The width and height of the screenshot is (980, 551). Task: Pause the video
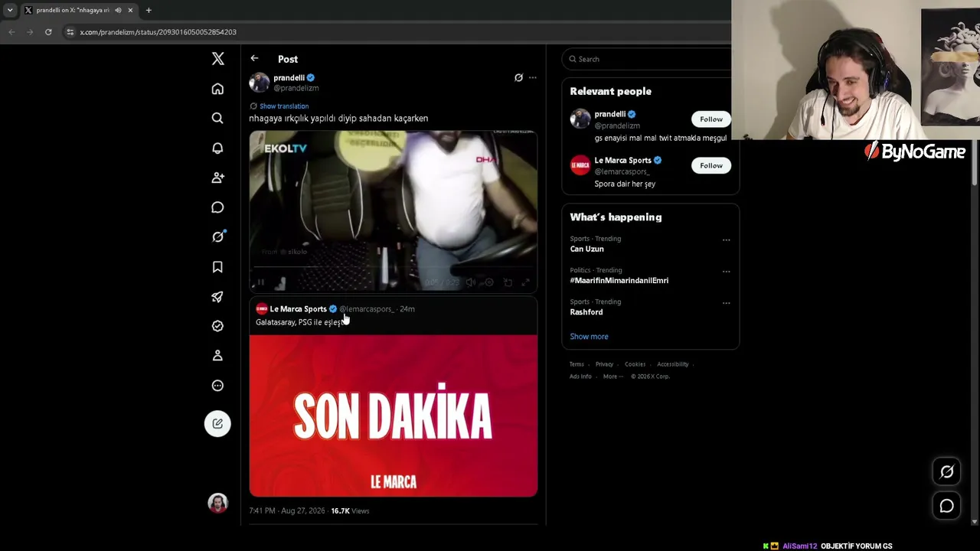coord(260,282)
